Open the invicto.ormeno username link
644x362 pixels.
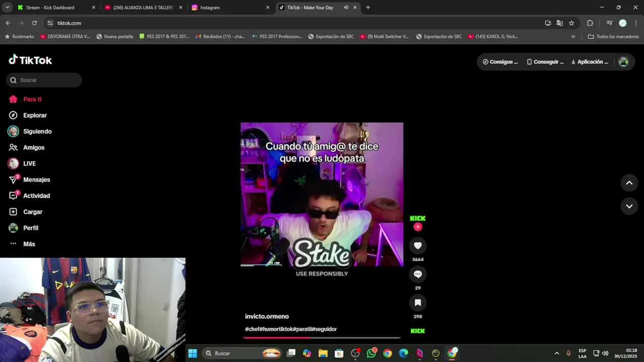267,316
